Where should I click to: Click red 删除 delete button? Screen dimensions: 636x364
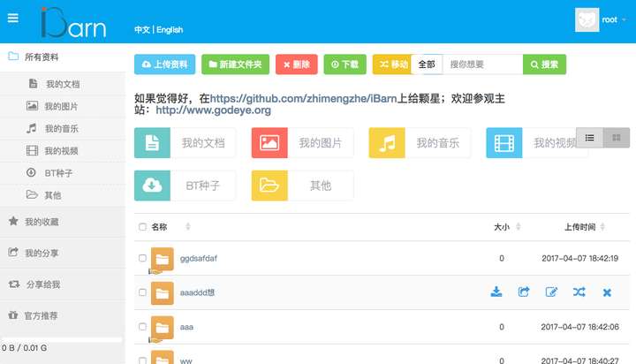(x=297, y=64)
